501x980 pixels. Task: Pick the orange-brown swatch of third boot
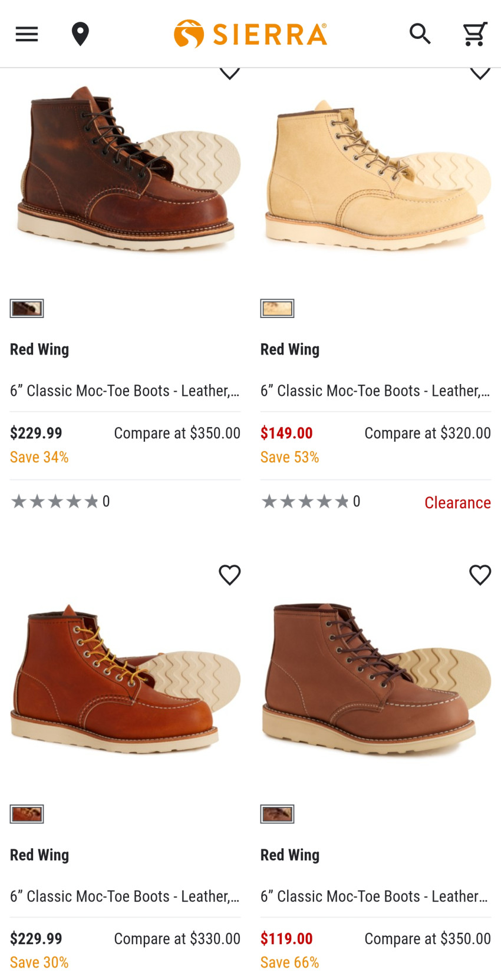[27, 814]
